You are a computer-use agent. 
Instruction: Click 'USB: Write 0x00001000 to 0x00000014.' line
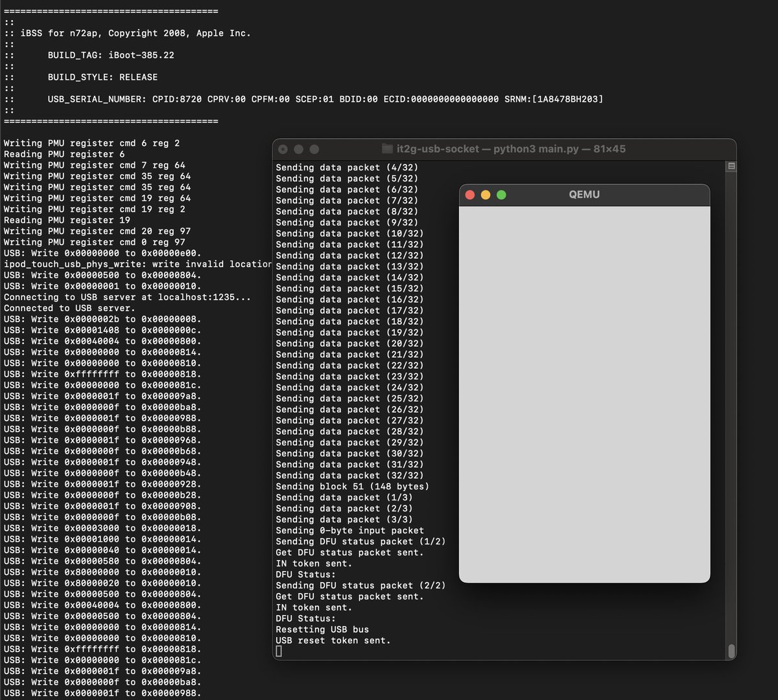click(102, 540)
